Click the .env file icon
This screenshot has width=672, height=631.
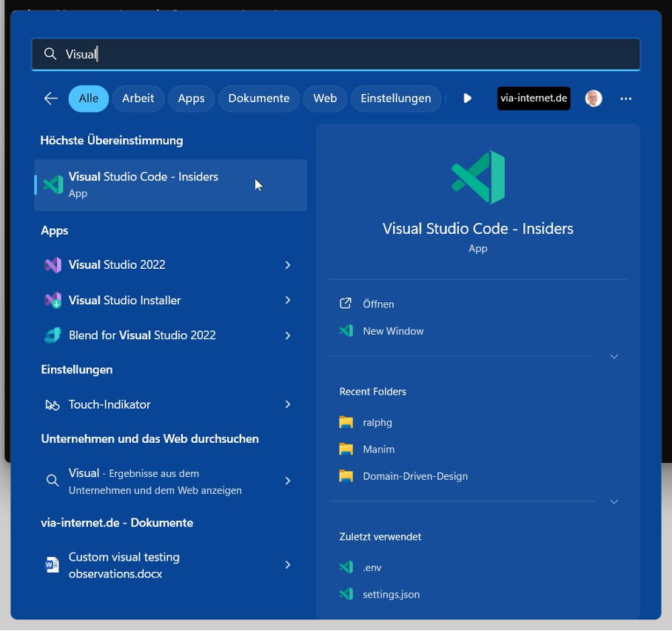(x=346, y=567)
